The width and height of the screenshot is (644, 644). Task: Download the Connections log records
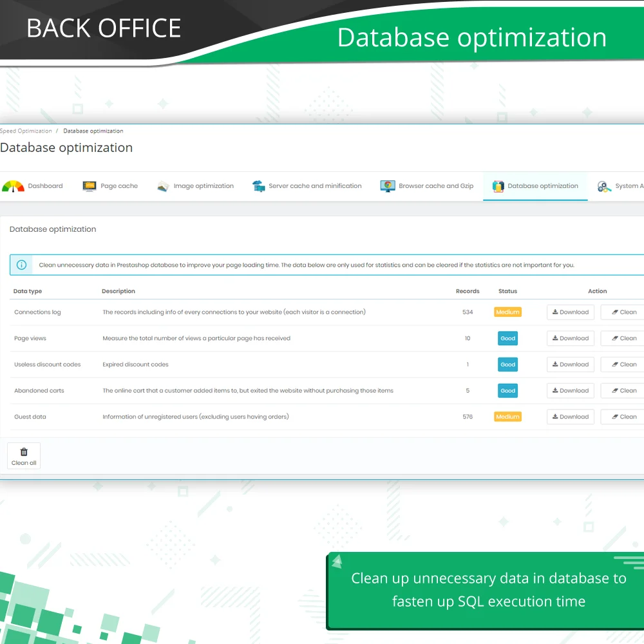click(x=570, y=312)
